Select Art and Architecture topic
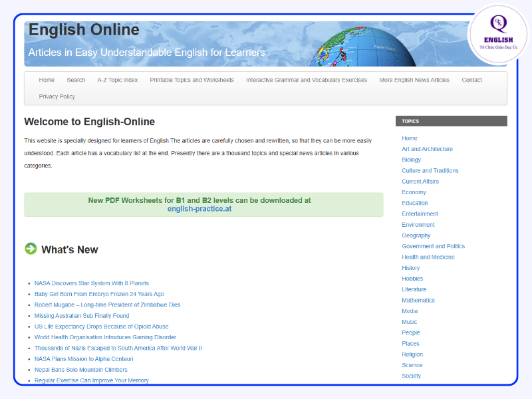The height and width of the screenshot is (399, 532). pos(427,149)
